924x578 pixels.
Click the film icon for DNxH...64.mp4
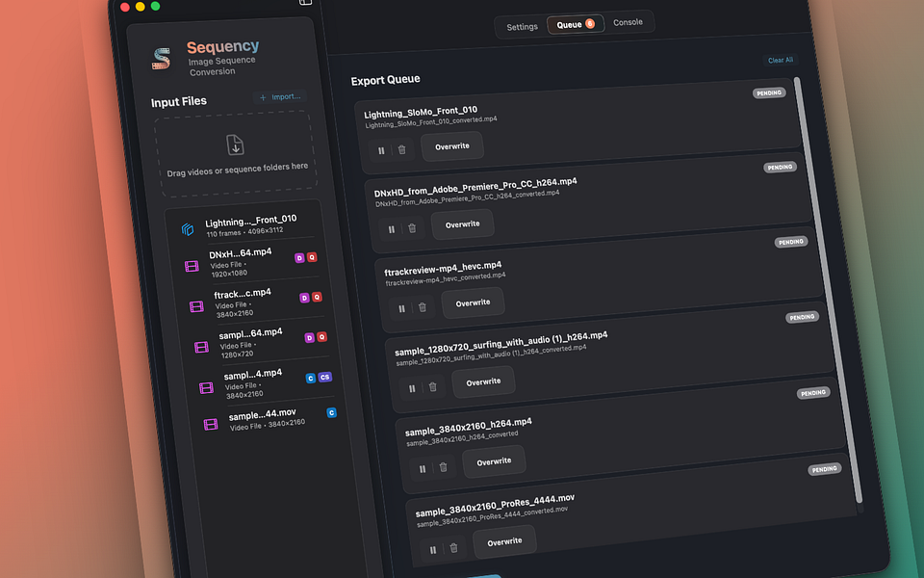(x=192, y=267)
